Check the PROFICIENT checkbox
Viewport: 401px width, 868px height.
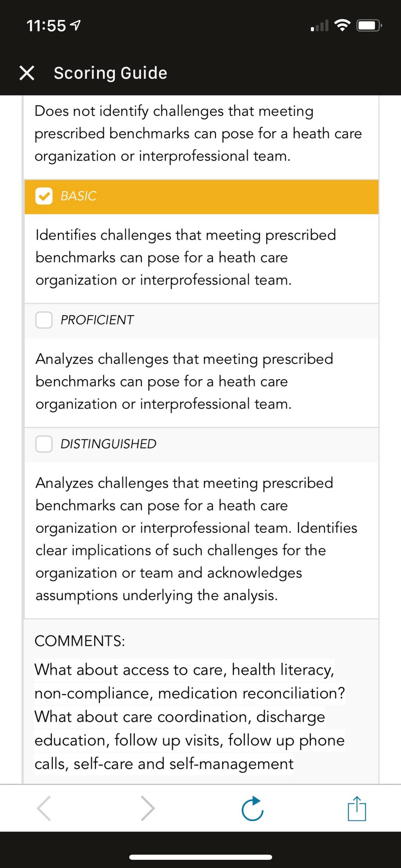[x=44, y=320]
